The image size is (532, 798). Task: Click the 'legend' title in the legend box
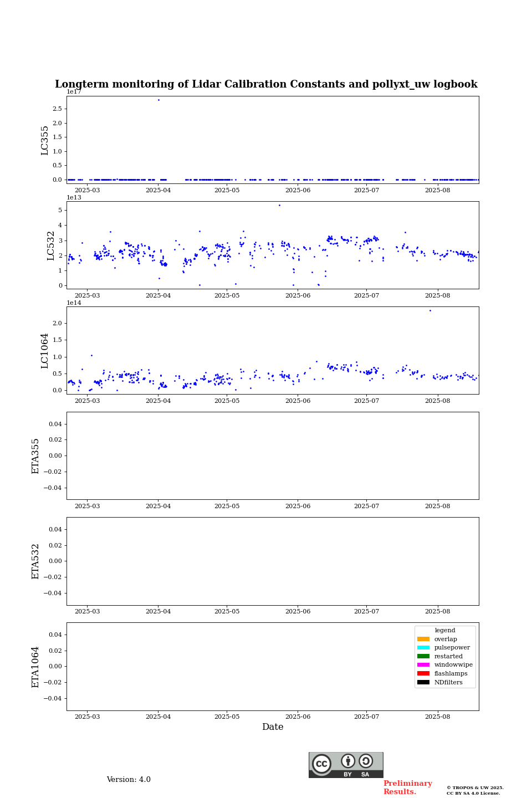click(x=445, y=630)
